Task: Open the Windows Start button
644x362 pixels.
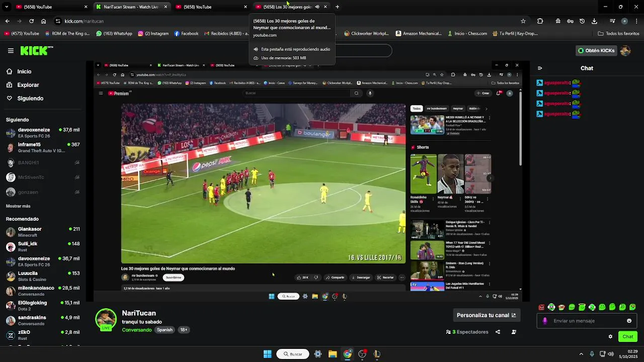Action: (268, 354)
